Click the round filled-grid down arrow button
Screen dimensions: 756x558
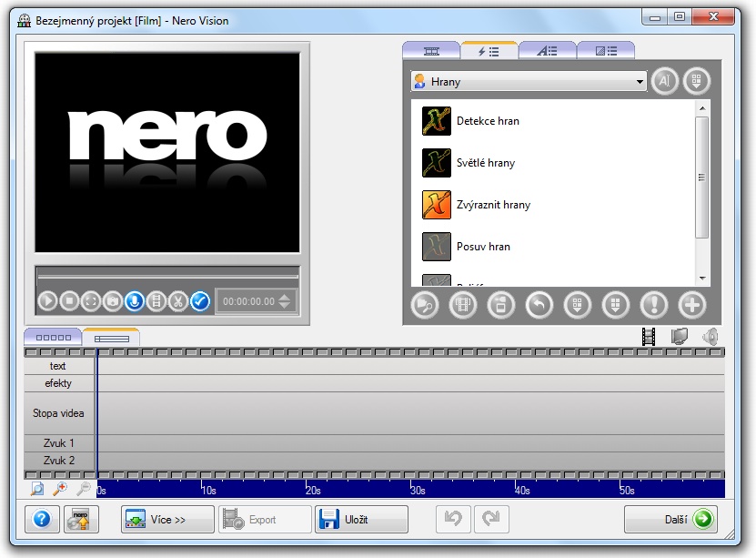pos(616,305)
